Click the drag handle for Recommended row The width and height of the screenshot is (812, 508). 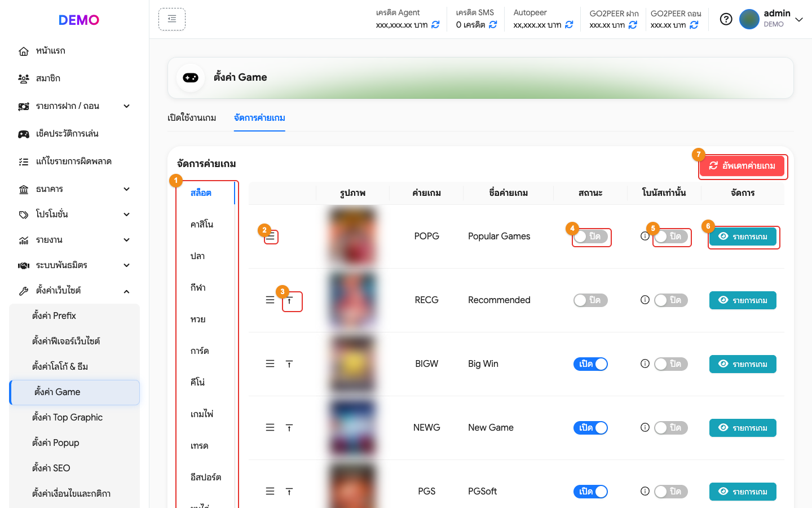[270, 300]
